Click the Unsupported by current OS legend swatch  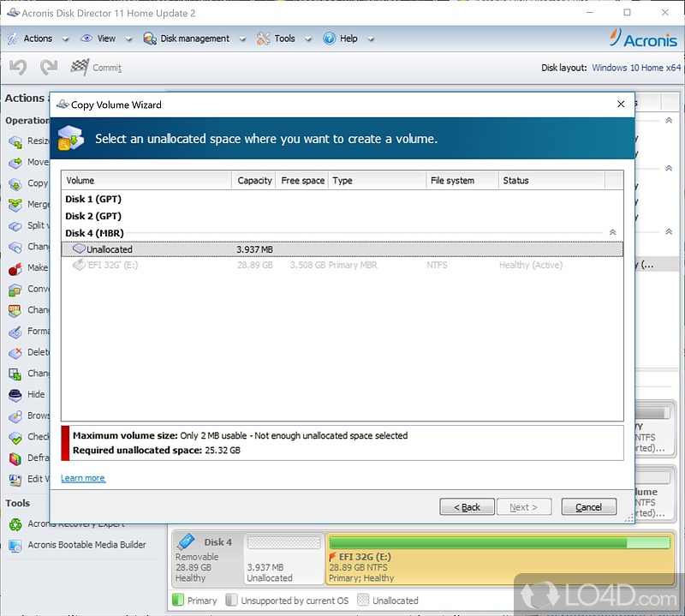click(x=231, y=601)
